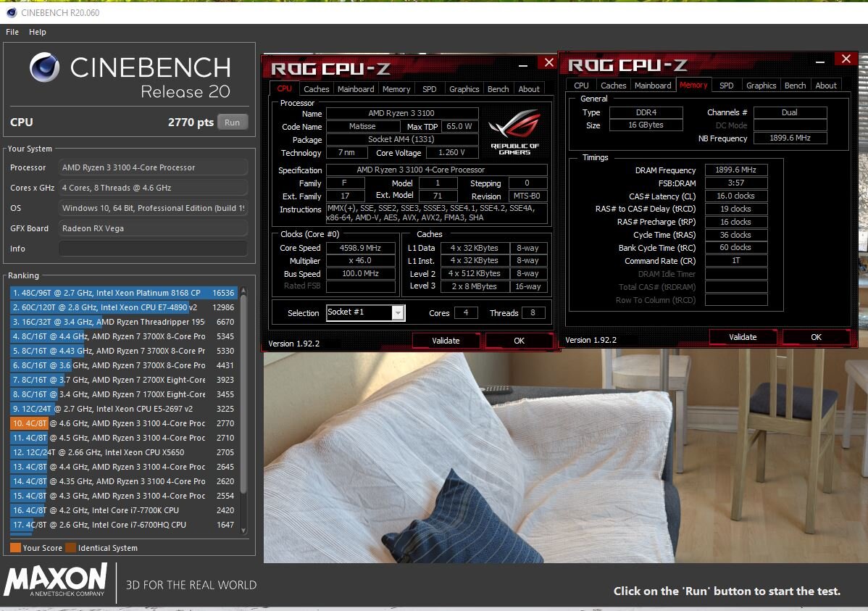Click the Cinebench sphere logo
Screen dimensions: 868x611
coord(44,67)
